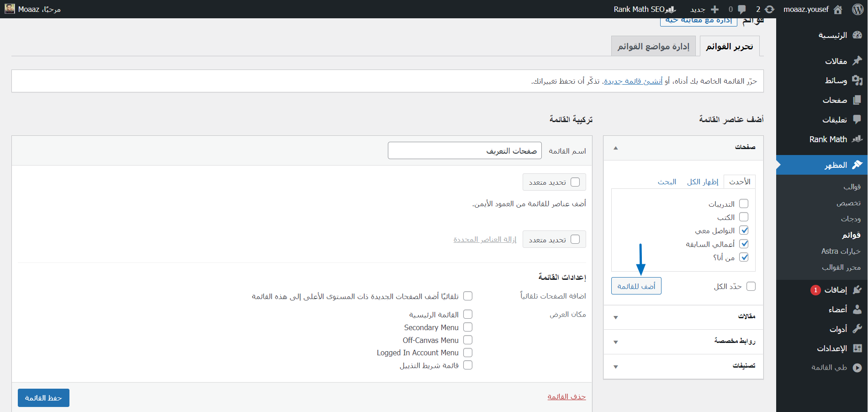Click the plus New content icon
Image resolution: width=868 pixels, height=412 pixels.
coord(715,9)
